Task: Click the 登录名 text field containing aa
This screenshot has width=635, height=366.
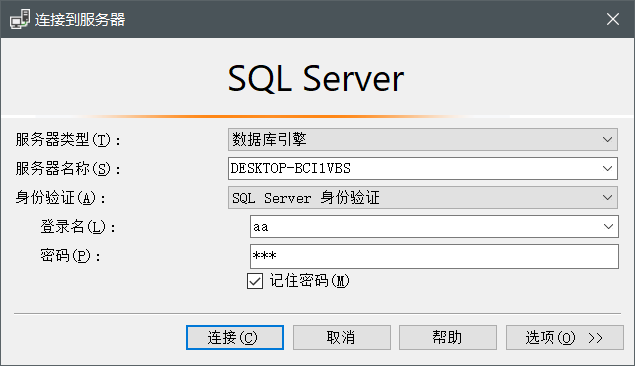Action: [x=425, y=227]
